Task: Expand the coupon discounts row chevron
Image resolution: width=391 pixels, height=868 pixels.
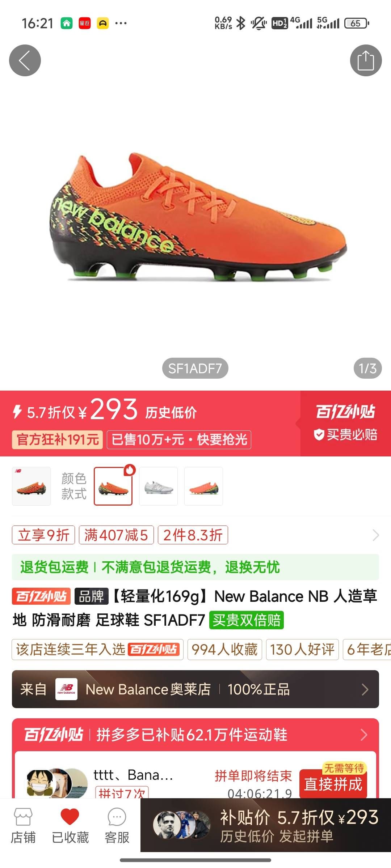Action: tap(375, 535)
